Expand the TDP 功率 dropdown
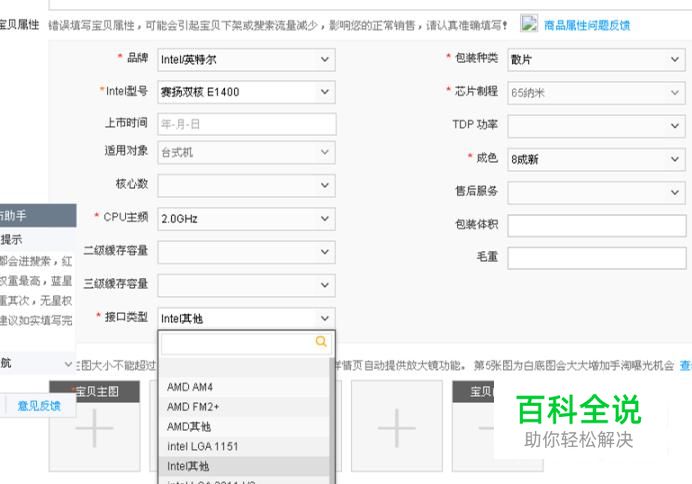Viewport: 692px width, 484px height. (x=596, y=126)
